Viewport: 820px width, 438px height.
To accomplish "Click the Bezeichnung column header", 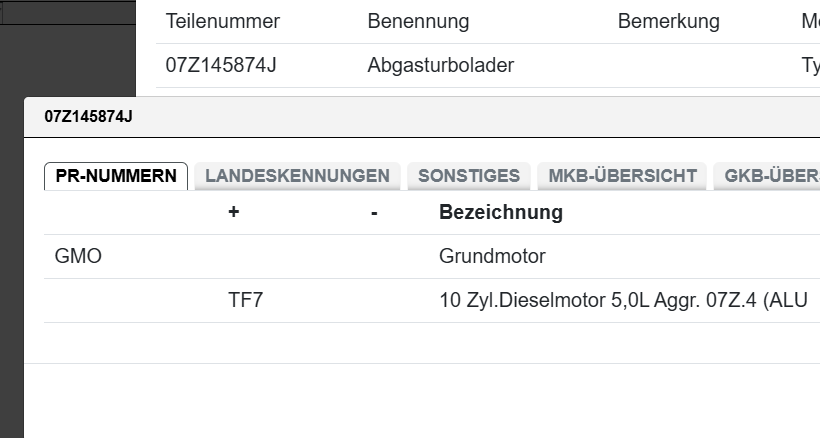I will (x=500, y=212).
